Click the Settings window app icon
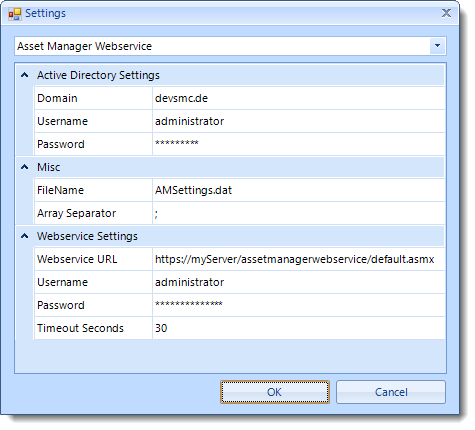The width and height of the screenshot is (475, 430). (x=15, y=14)
